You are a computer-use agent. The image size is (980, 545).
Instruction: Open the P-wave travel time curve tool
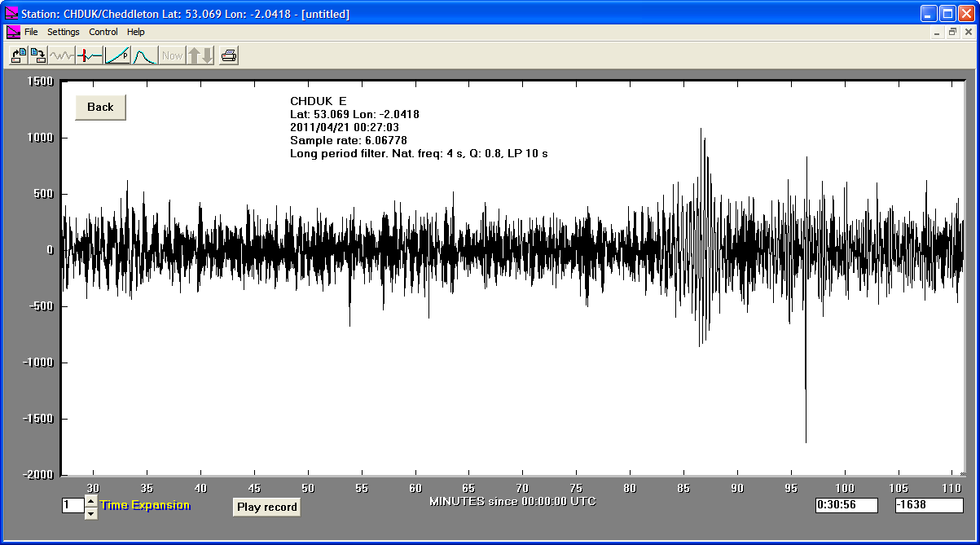117,55
